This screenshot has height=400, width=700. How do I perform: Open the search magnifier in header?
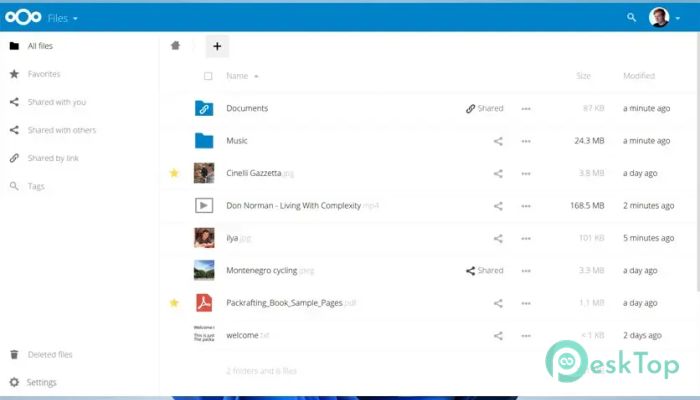point(631,17)
